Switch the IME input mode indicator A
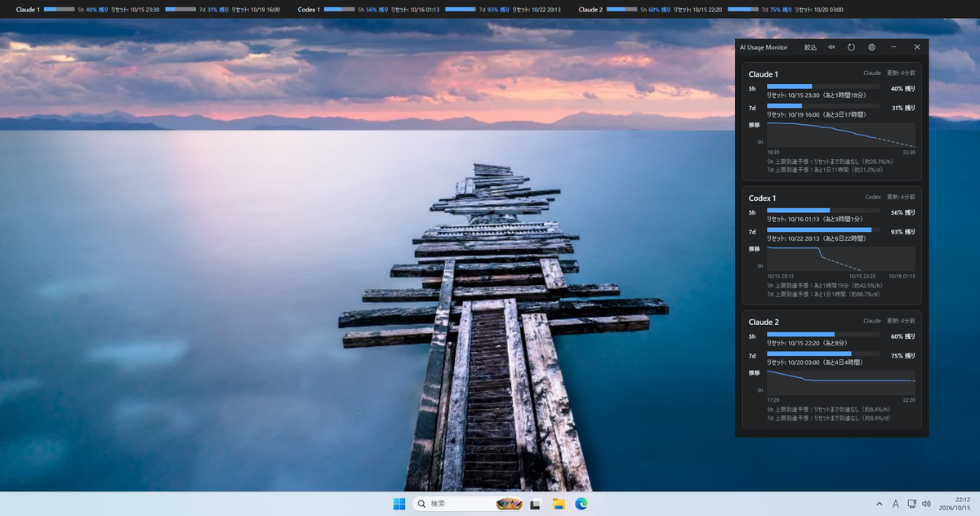980x516 pixels. [896, 504]
